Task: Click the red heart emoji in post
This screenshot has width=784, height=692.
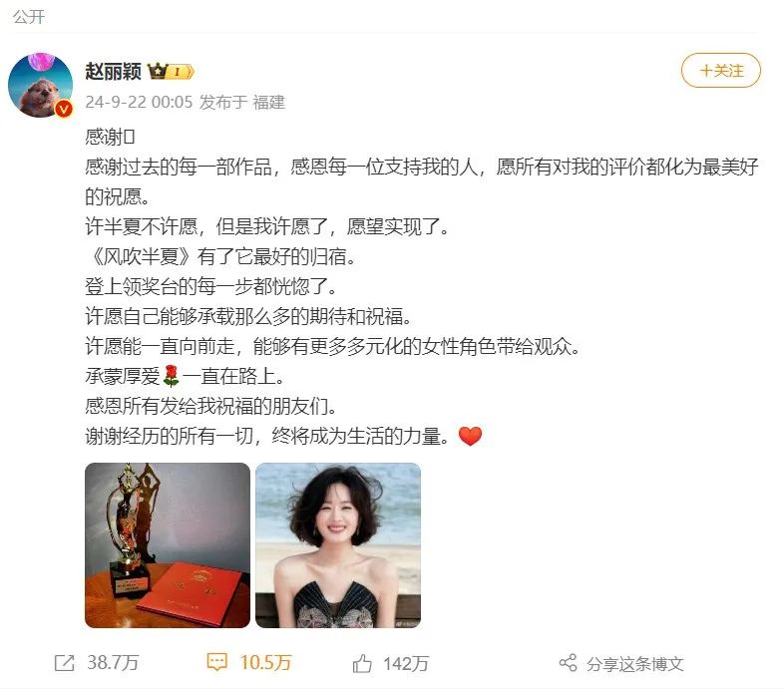Action: click(x=470, y=436)
